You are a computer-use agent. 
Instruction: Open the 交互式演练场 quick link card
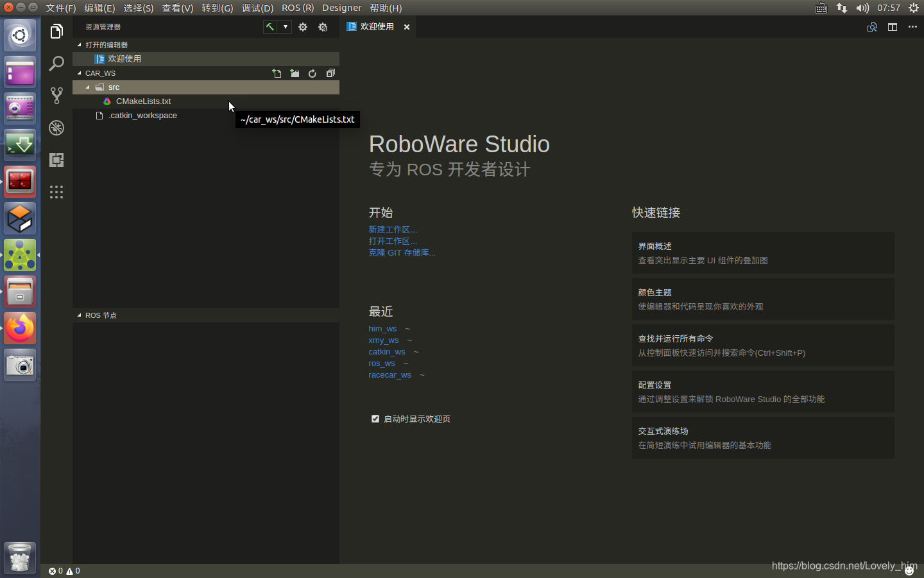coord(763,438)
